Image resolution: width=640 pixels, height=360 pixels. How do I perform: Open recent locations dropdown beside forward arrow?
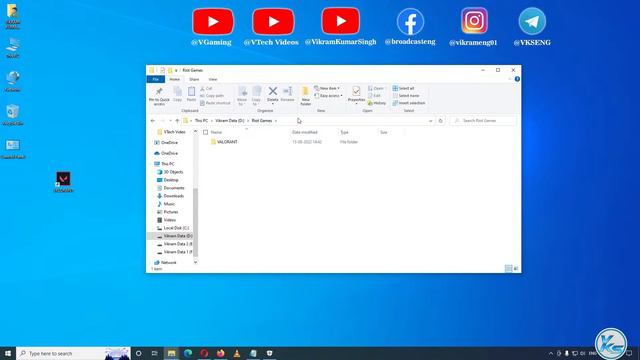tap(170, 121)
